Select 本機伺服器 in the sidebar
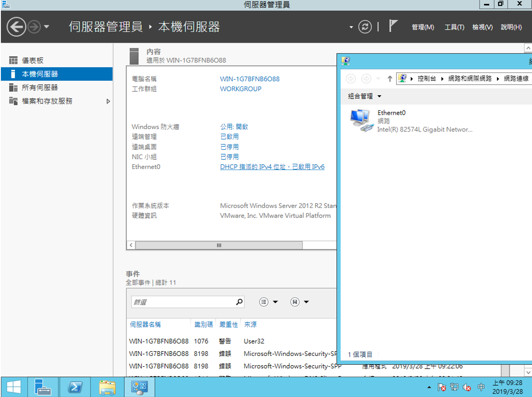This screenshot has width=532, height=397. tap(56, 74)
